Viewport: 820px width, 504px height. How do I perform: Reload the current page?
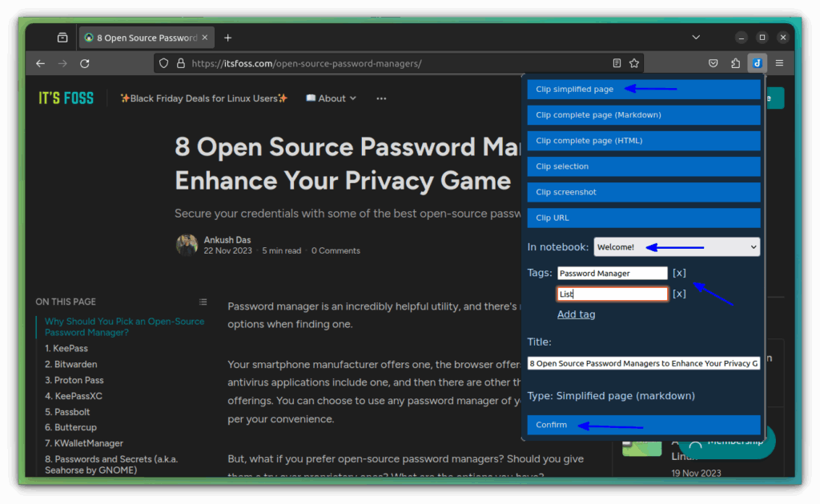tap(85, 63)
